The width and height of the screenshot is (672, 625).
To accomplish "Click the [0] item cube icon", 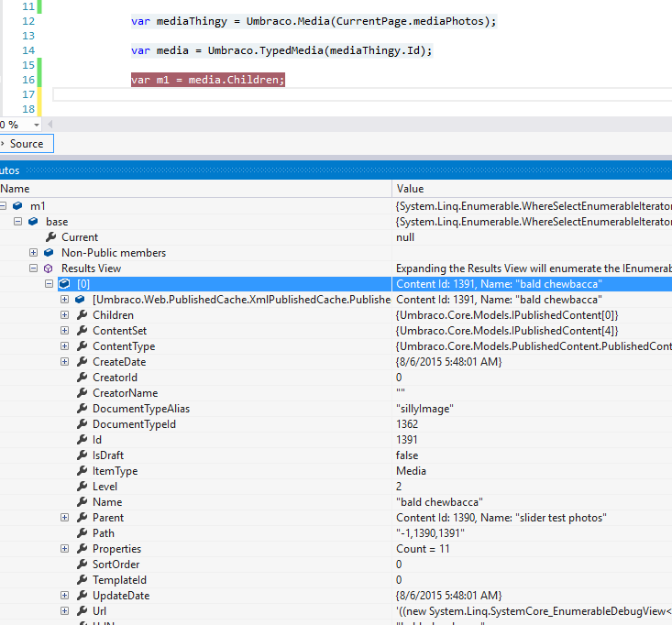I will (x=64, y=283).
